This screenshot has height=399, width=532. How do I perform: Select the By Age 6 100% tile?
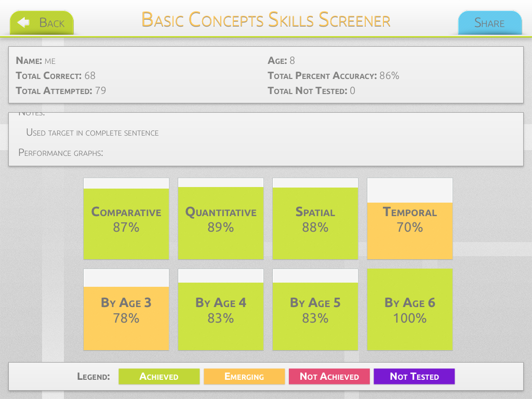(409, 310)
